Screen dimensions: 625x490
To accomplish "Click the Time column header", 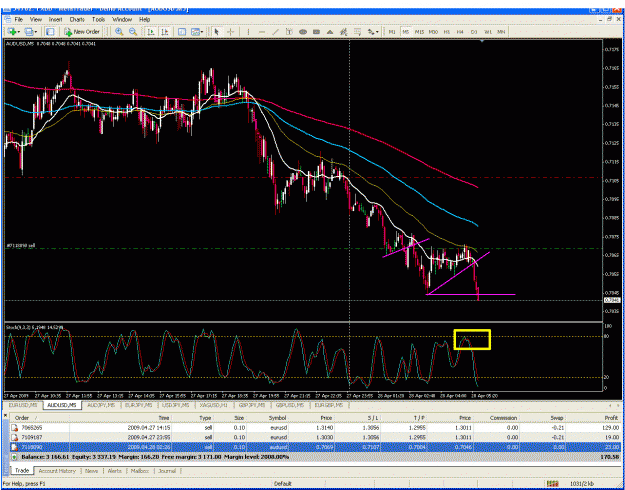I will click(x=164, y=418).
